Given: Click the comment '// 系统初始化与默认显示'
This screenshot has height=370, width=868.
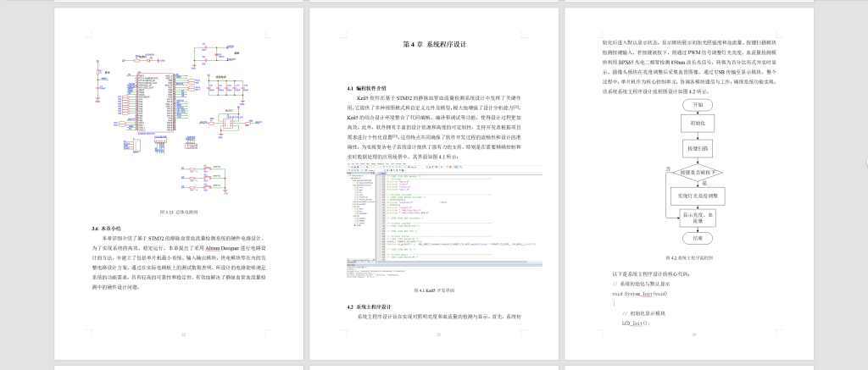Looking at the screenshot, I should [641, 284].
